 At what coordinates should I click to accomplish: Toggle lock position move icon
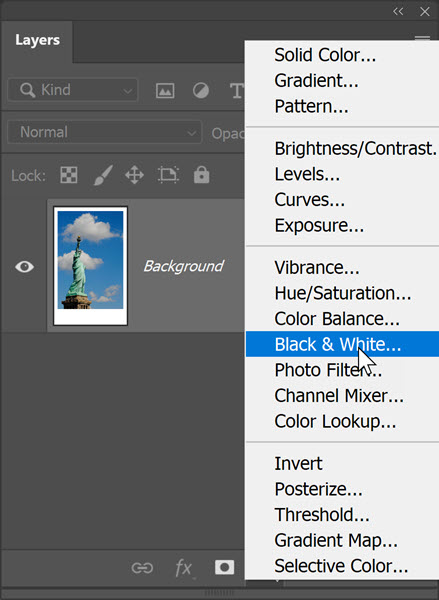coord(134,175)
